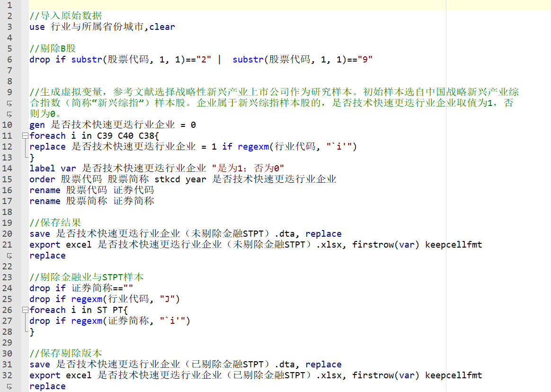Place cursor in the empty highlighted first line
Image resolution: width=551 pixels, height=392 pixels.
[237, 5]
